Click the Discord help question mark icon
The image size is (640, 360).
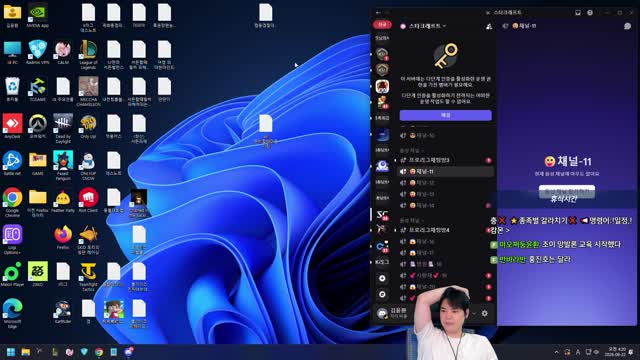[590, 13]
